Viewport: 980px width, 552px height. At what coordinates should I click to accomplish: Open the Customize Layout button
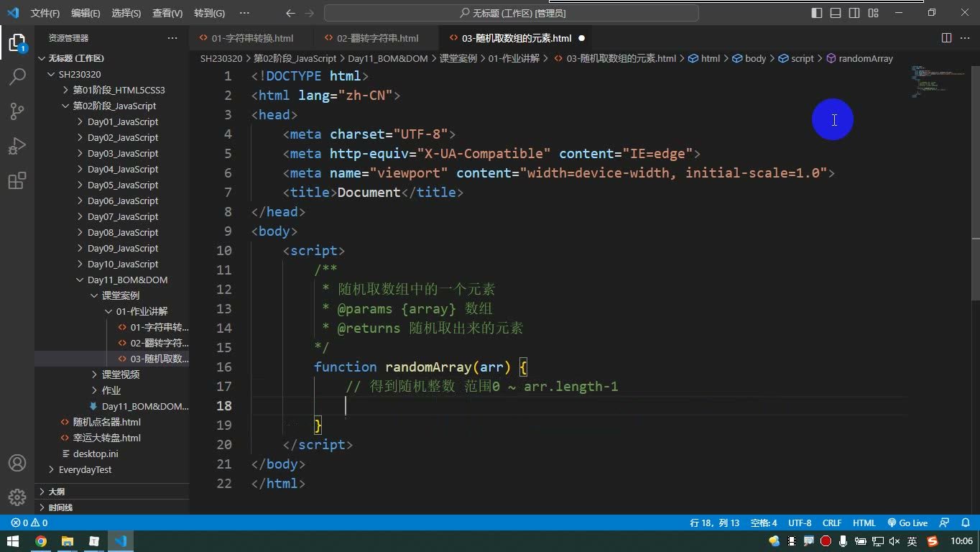pos(873,13)
